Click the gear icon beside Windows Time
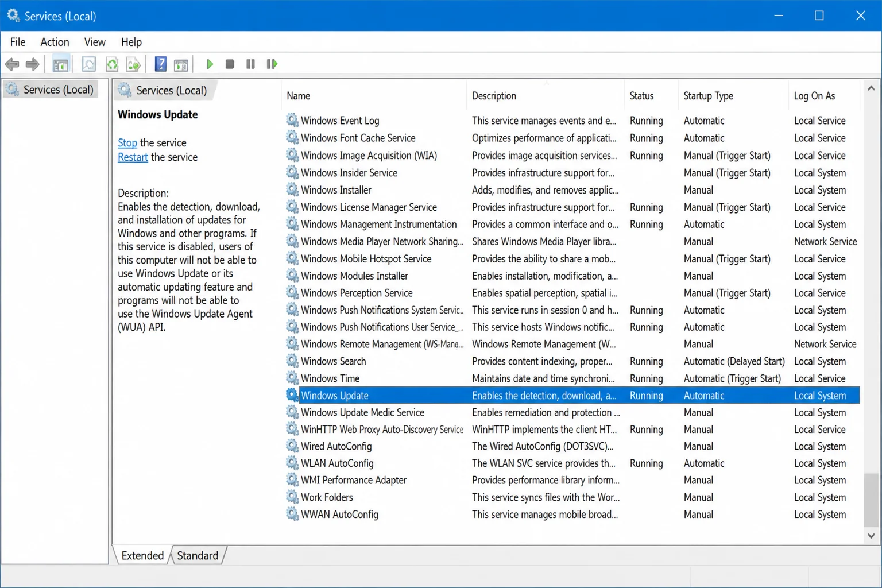 292,378
